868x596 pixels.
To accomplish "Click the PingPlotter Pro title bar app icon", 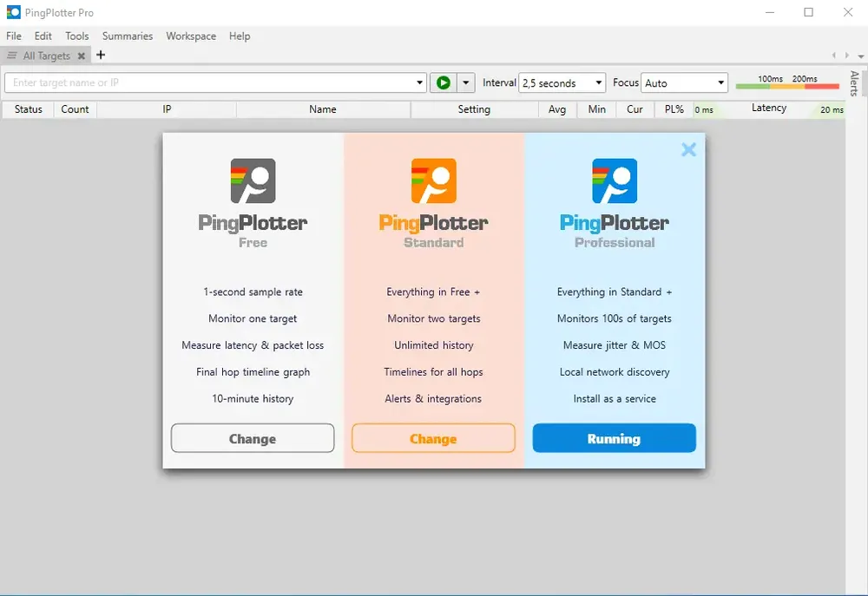I will point(13,12).
